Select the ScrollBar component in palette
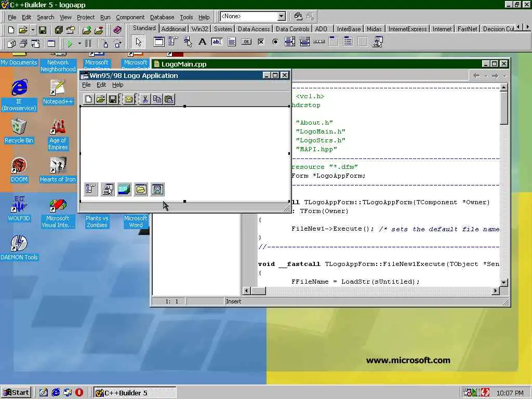Image resolution: width=532 pixels, height=399 pixels. click(320, 42)
